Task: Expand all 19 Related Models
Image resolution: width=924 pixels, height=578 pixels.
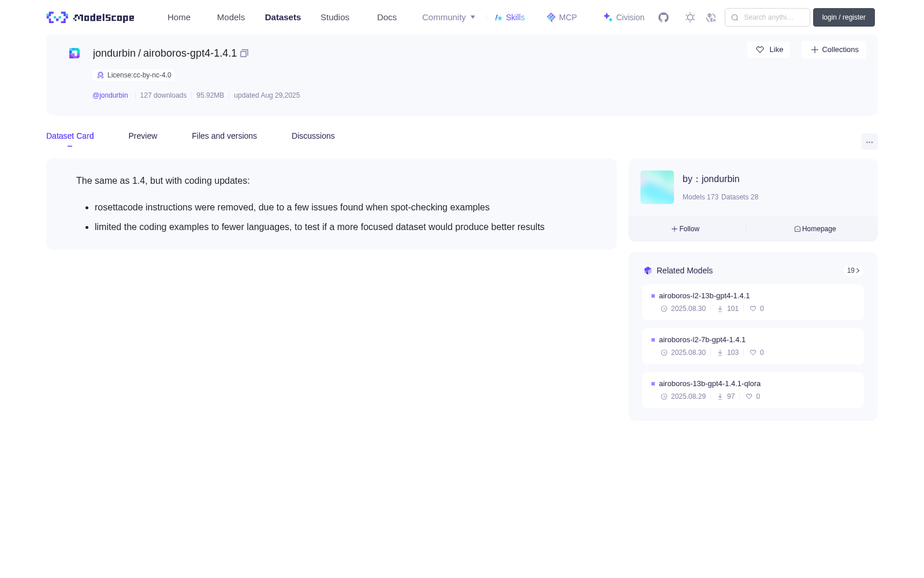Action: pyautogui.click(x=853, y=271)
